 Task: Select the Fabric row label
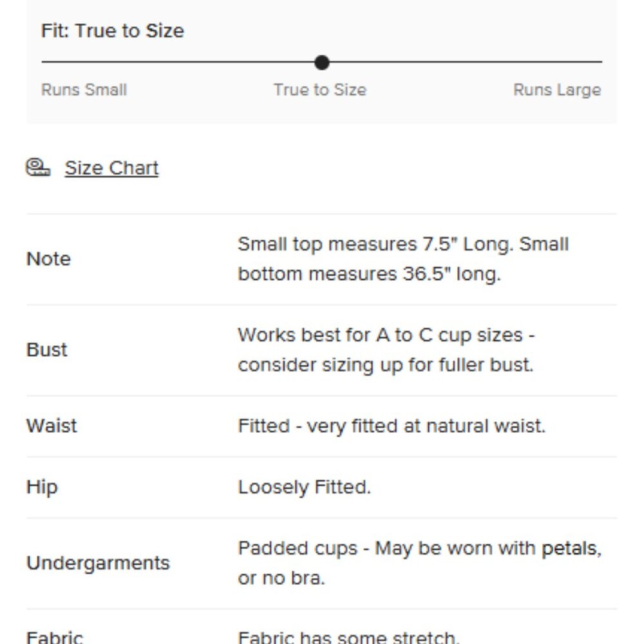coord(55,638)
